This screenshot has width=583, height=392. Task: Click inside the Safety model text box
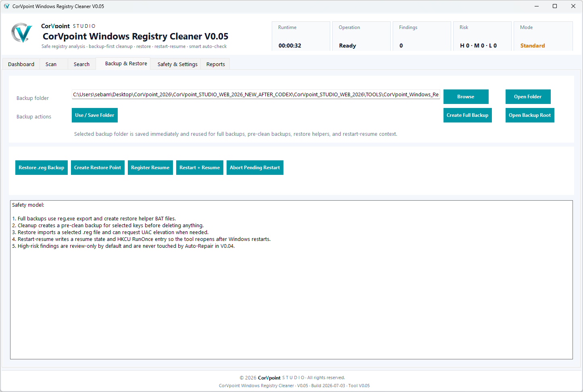click(x=291, y=280)
